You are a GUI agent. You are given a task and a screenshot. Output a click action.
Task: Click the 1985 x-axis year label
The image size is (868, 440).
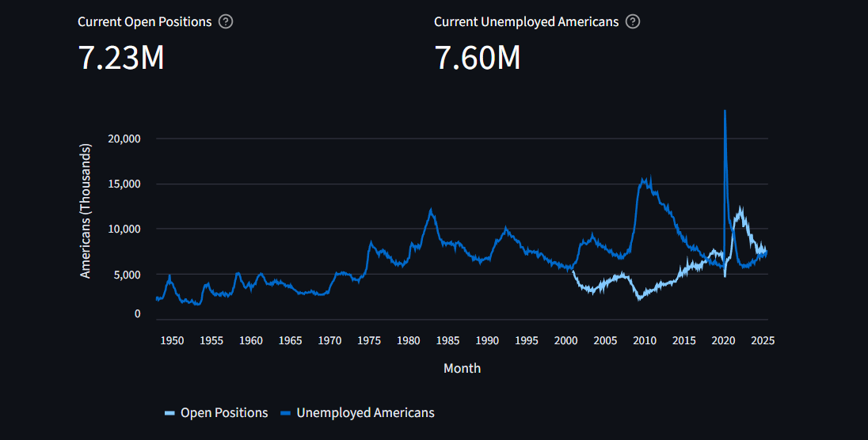coord(447,340)
